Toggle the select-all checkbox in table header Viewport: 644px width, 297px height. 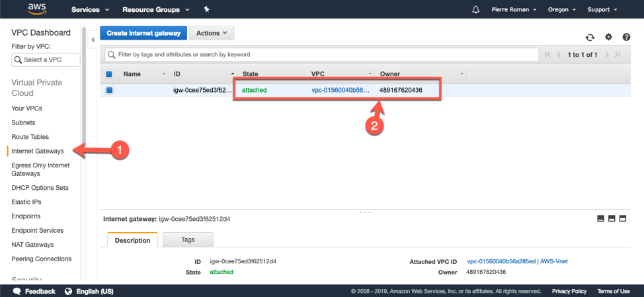109,74
